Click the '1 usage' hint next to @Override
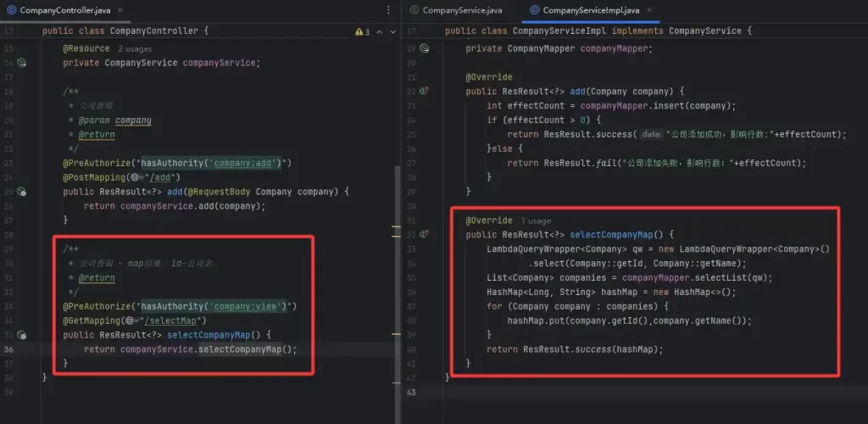The image size is (868, 424). (x=536, y=220)
